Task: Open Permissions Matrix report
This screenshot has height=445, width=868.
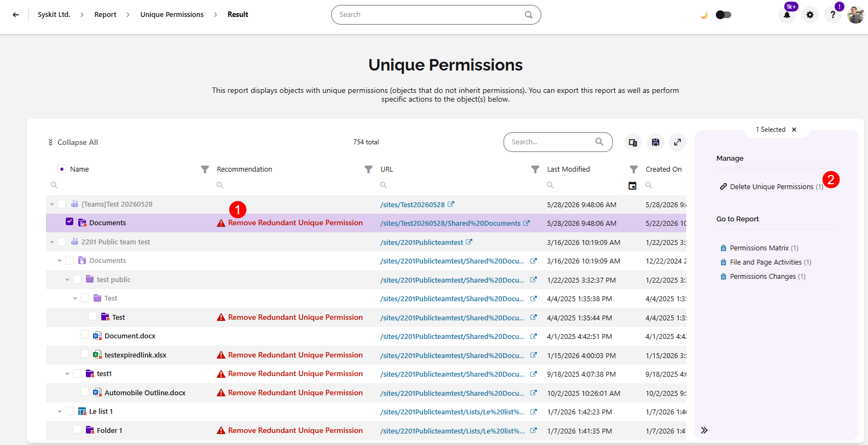Action: pos(759,248)
